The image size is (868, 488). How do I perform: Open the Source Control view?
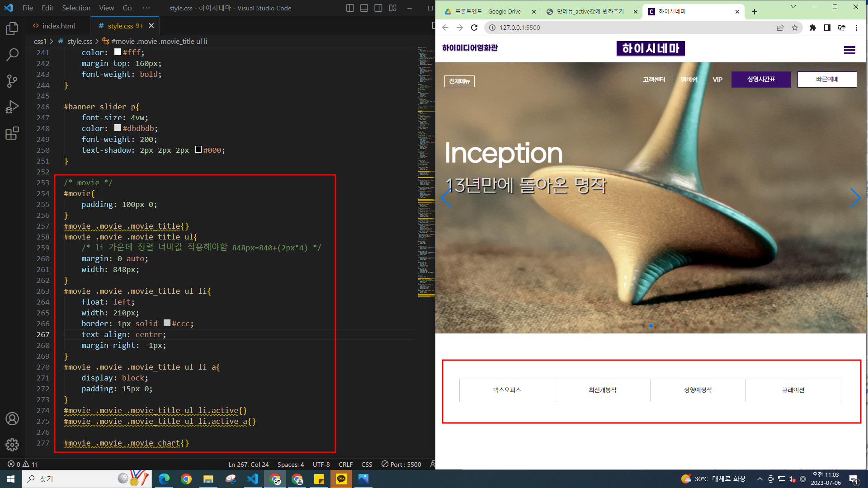pos(12,81)
